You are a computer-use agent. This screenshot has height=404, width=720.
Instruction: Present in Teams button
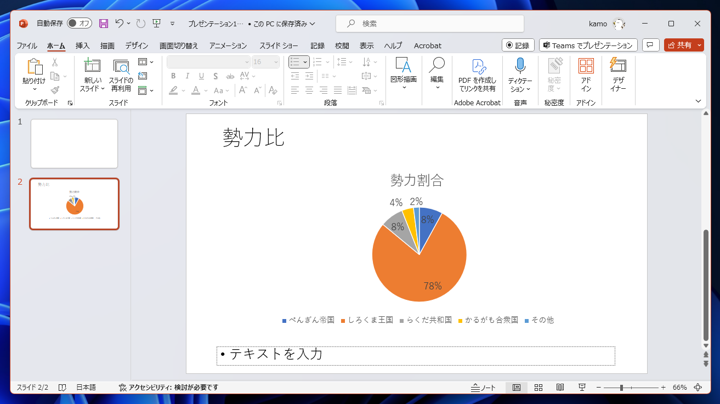[x=588, y=45]
